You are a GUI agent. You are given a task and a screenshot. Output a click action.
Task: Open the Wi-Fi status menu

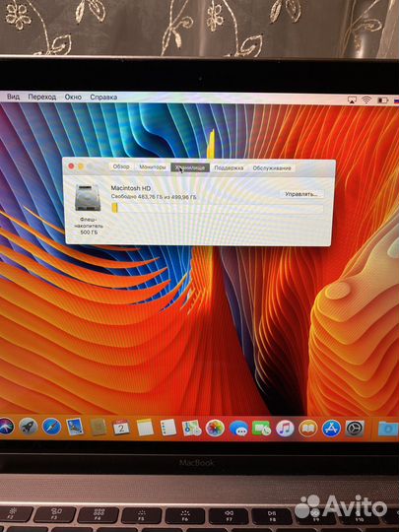tap(366, 100)
